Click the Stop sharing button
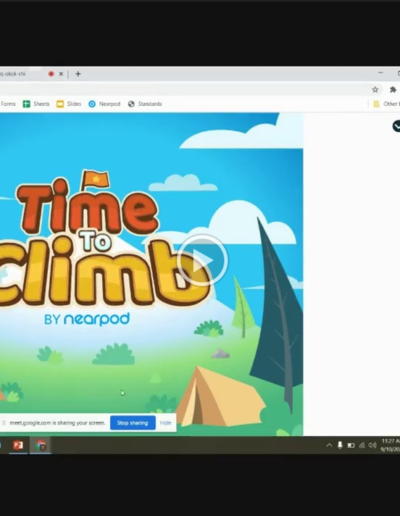The image size is (400, 516). [133, 423]
